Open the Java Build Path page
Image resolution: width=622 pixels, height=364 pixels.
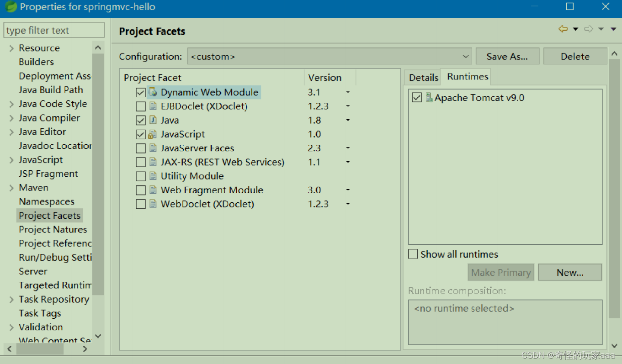tap(51, 90)
